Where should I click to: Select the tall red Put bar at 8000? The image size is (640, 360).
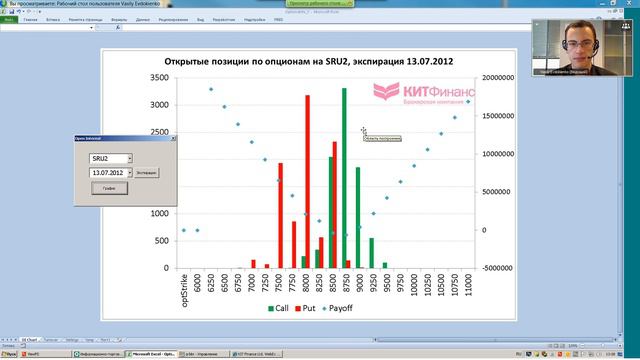coord(308,182)
